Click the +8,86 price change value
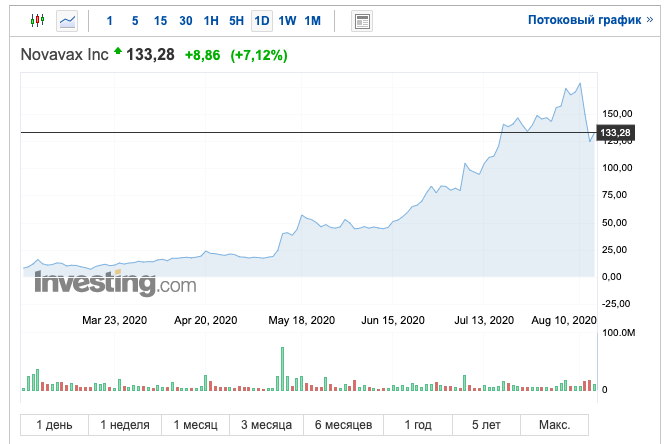 point(202,55)
